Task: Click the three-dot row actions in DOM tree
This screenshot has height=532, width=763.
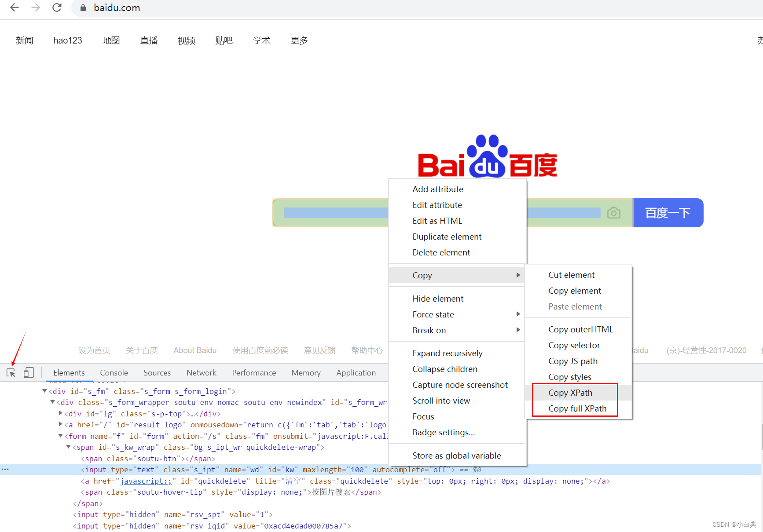Action: click(5, 470)
